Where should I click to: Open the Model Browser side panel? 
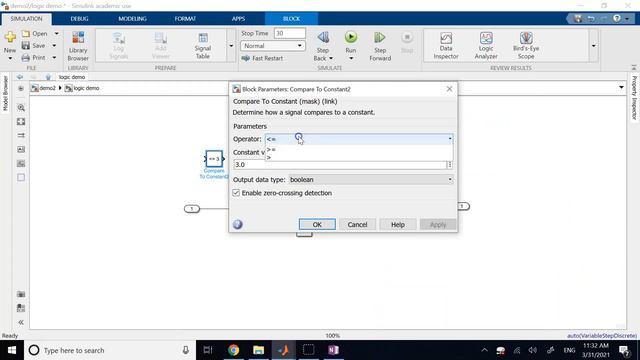click(5, 93)
